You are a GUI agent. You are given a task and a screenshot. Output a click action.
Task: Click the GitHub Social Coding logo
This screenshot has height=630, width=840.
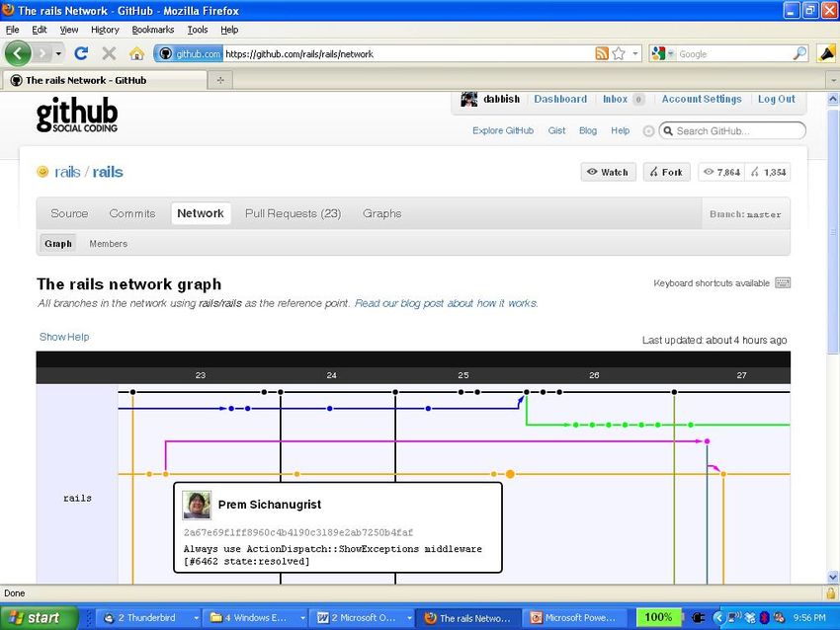(77, 114)
